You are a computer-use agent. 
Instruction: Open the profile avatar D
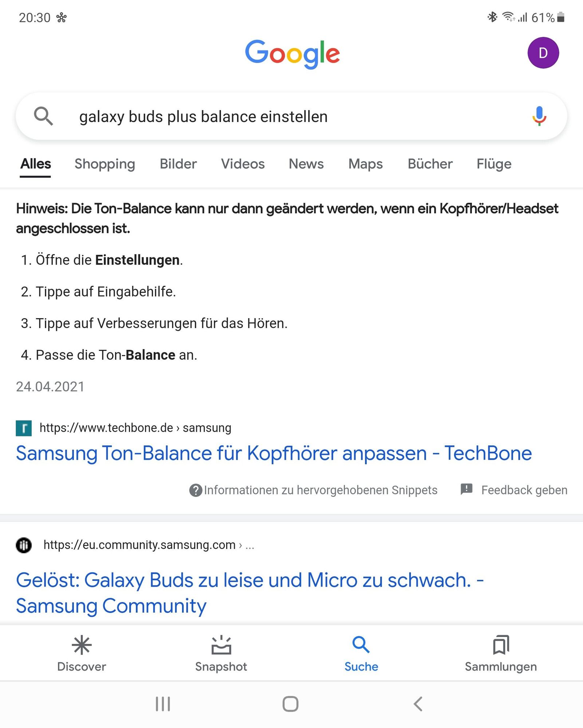pos(543,53)
